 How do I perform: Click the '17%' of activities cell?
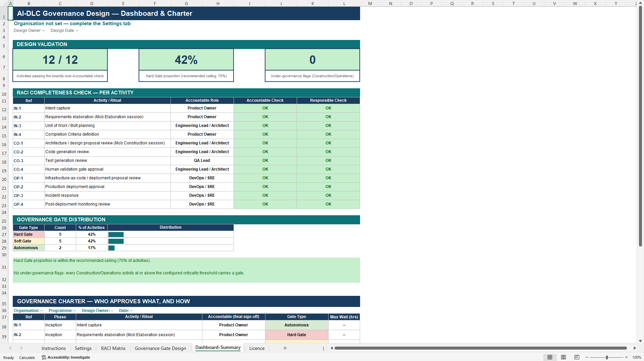pyautogui.click(x=92, y=248)
